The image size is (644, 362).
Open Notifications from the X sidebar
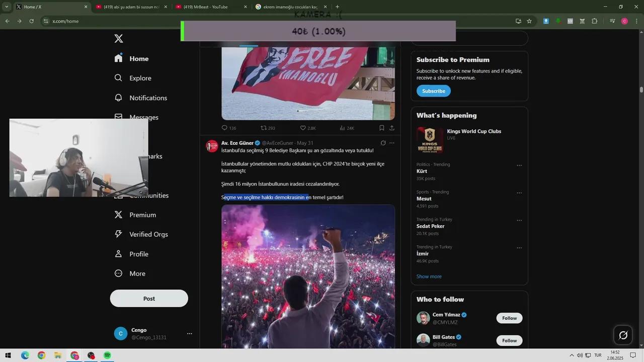click(x=148, y=98)
